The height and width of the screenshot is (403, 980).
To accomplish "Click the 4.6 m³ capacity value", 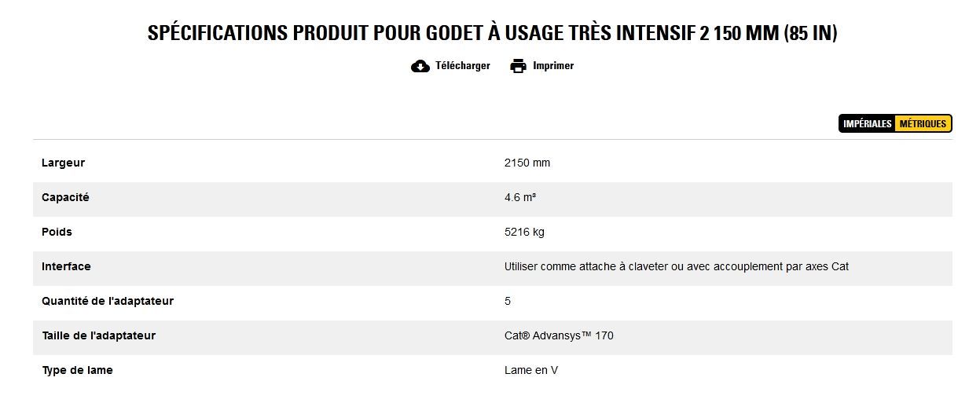I will (520, 198).
